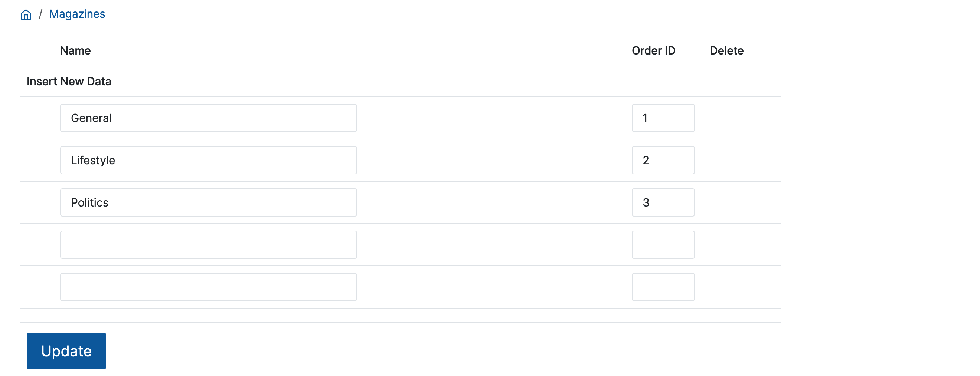Screen dimensions: 980x376
Task: Select the Order ID field containing 3
Action: coord(663,202)
